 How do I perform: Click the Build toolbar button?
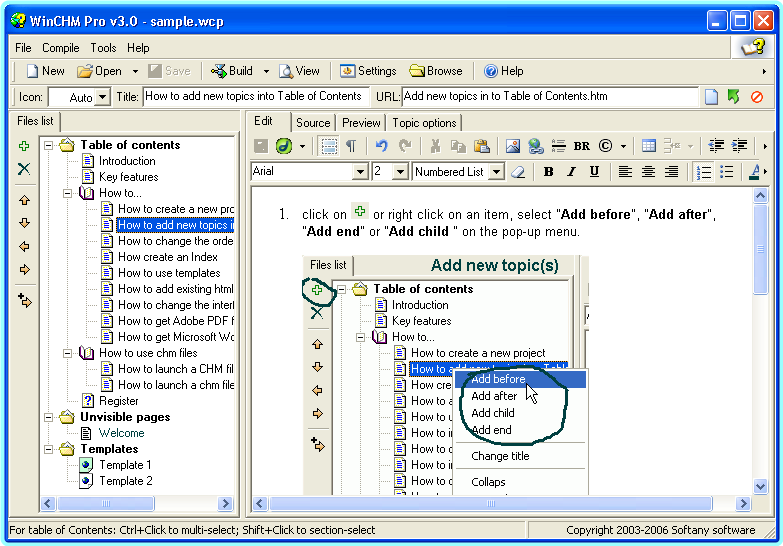pos(232,71)
